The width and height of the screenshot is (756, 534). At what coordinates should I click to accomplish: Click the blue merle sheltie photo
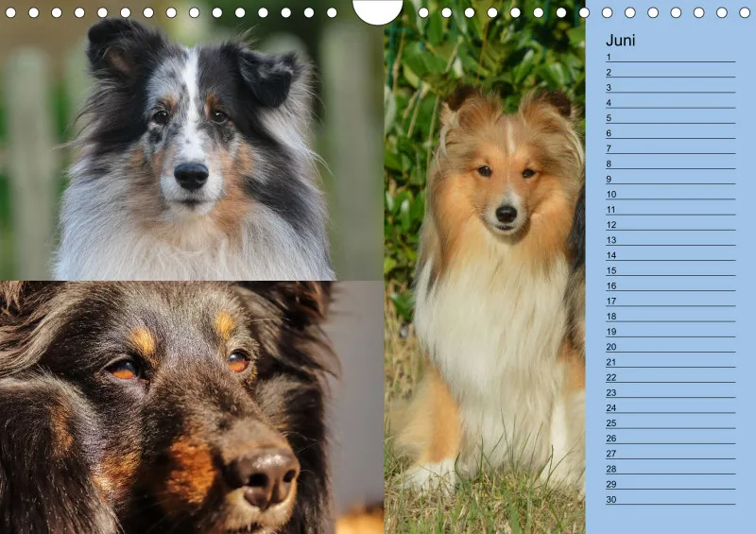[x=192, y=141]
